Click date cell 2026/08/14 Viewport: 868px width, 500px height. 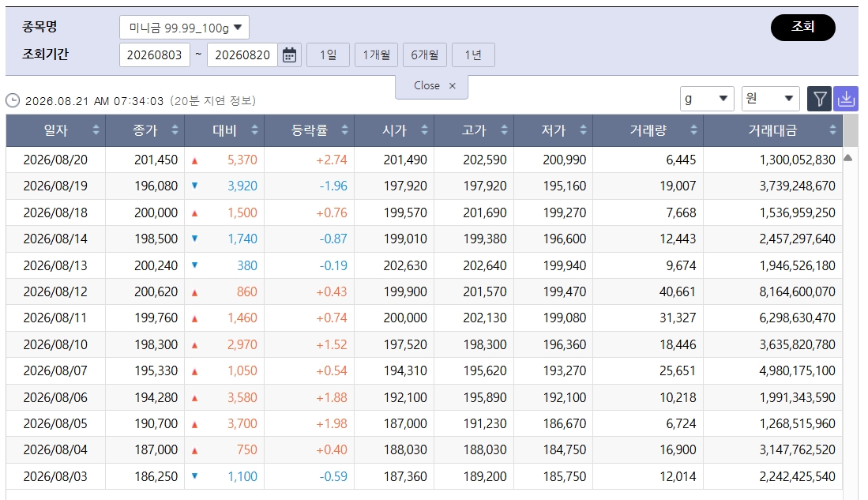(55, 239)
